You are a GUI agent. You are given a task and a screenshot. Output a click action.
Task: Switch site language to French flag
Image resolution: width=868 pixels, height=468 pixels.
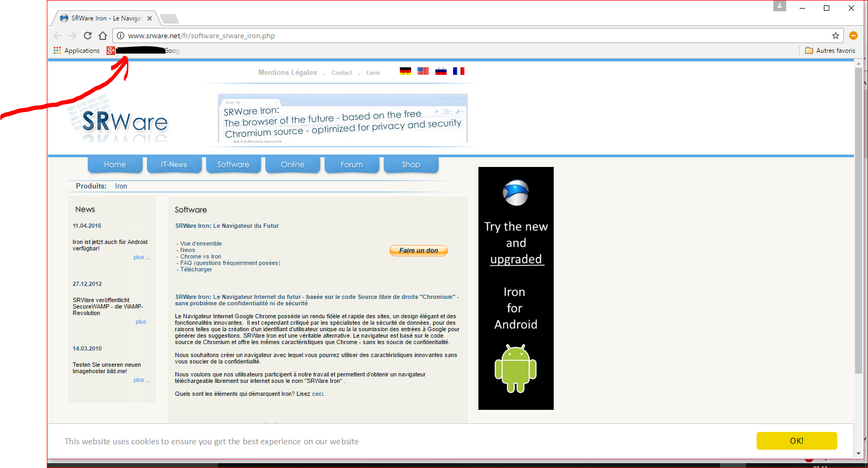click(x=458, y=71)
